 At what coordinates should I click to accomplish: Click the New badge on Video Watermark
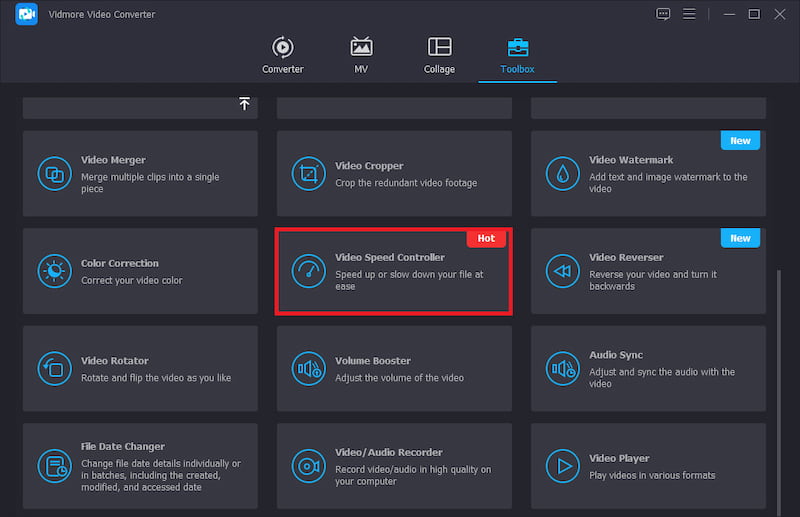click(x=740, y=141)
